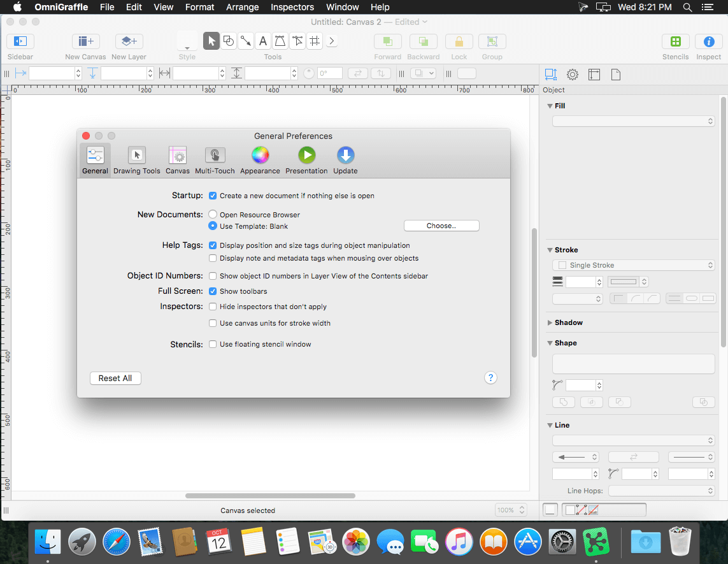This screenshot has width=728, height=564.
Task: Collapse the Stroke section
Action: pos(550,250)
